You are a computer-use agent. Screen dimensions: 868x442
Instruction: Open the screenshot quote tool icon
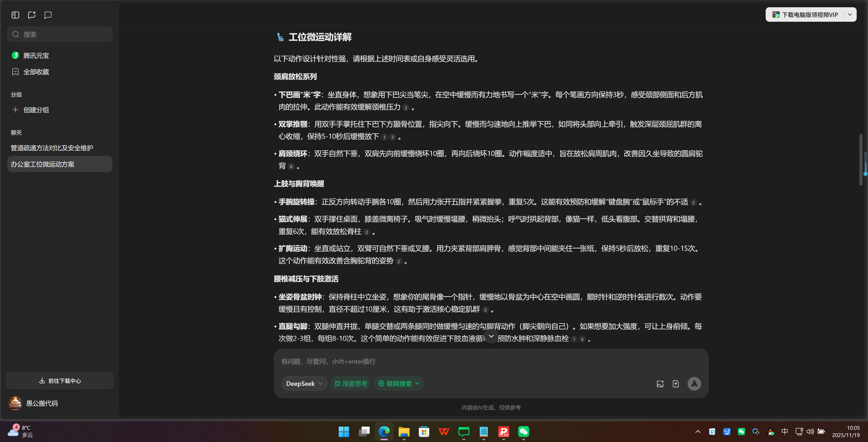pyautogui.click(x=48, y=15)
